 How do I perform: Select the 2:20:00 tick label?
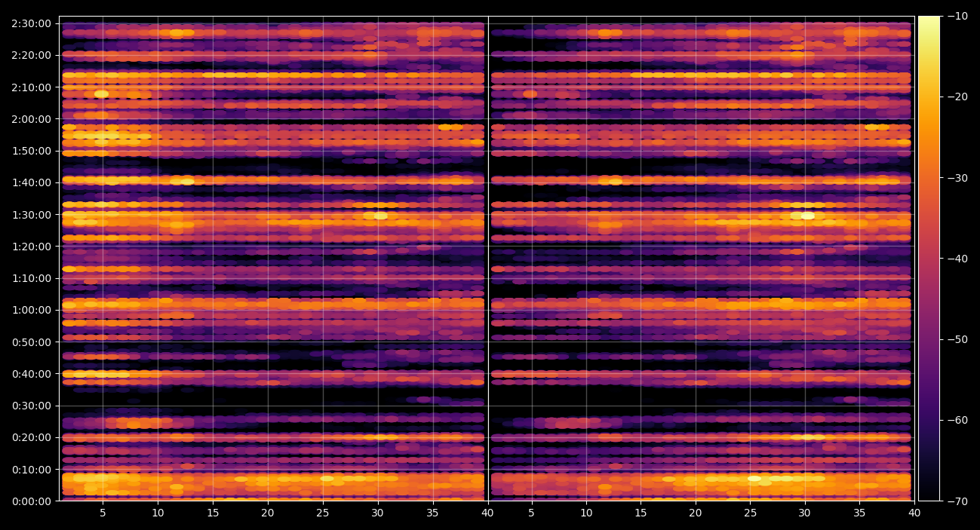pyautogui.click(x=31, y=55)
